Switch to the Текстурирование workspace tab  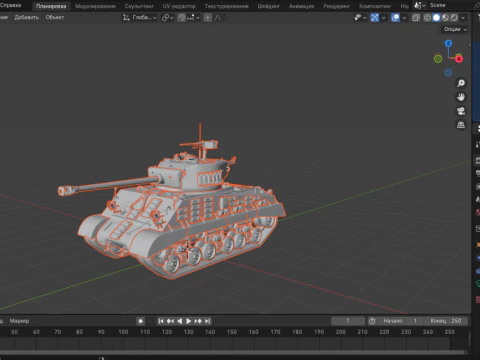click(x=226, y=6)
